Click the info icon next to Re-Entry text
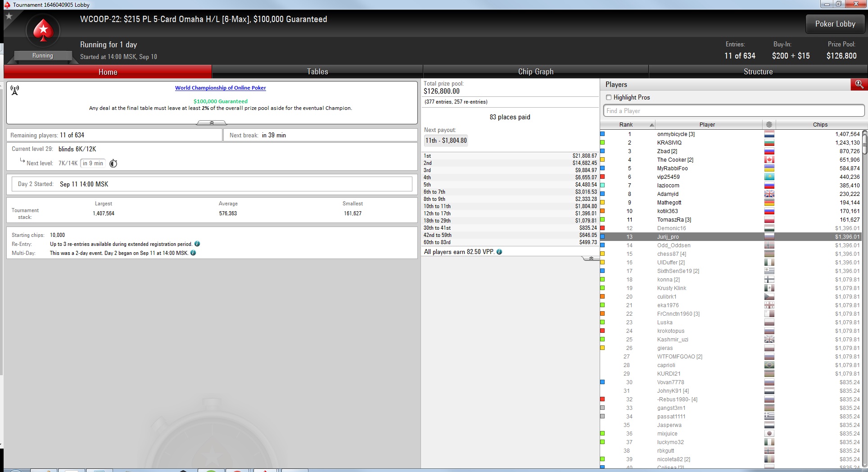The height and width of the screenshot is (472, 868). pos(197,244)
